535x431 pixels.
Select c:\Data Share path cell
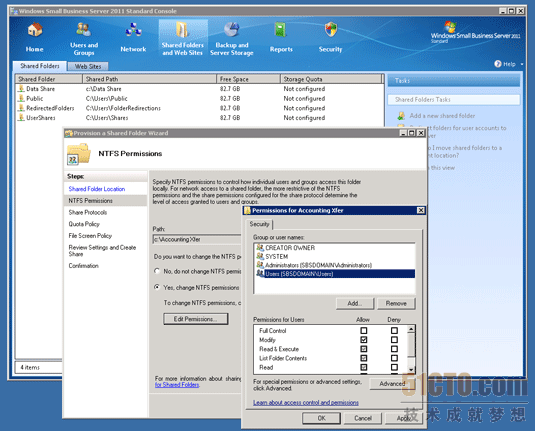[103, 89]
